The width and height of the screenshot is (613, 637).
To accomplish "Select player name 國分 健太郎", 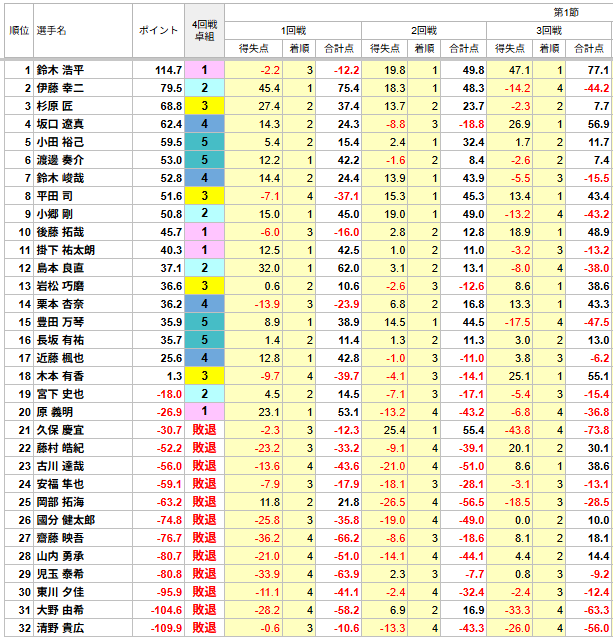I will pos(65,520).
